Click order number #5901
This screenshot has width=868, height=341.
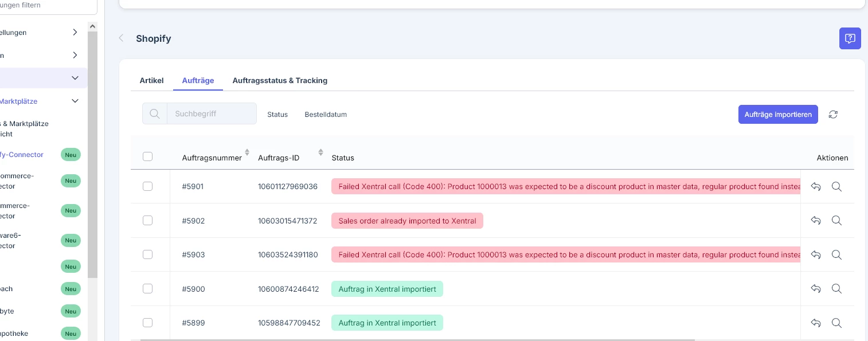click(193, 187)
